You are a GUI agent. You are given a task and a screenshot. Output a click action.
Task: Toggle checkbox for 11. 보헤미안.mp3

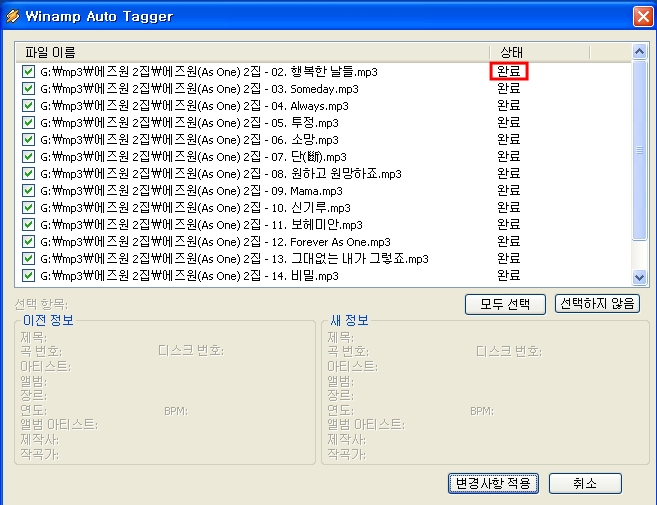pyautogui.click(x=28, y=224)
